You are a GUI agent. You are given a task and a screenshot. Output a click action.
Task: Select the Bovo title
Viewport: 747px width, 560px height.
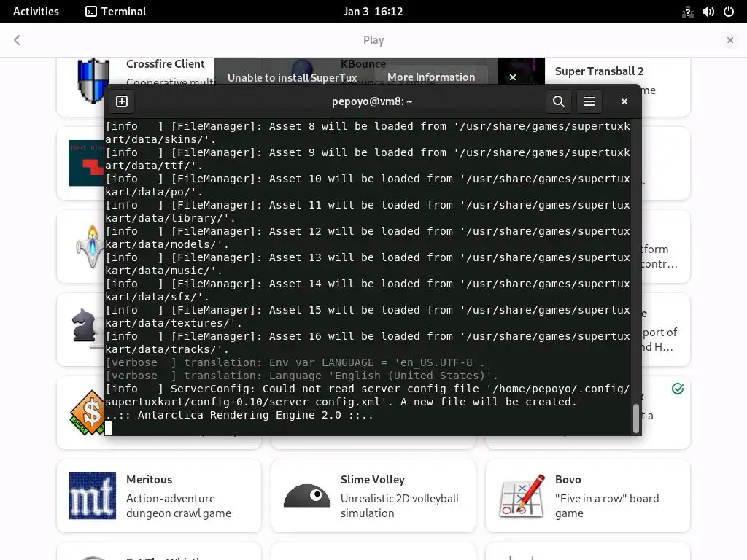(x=568, y=480)
